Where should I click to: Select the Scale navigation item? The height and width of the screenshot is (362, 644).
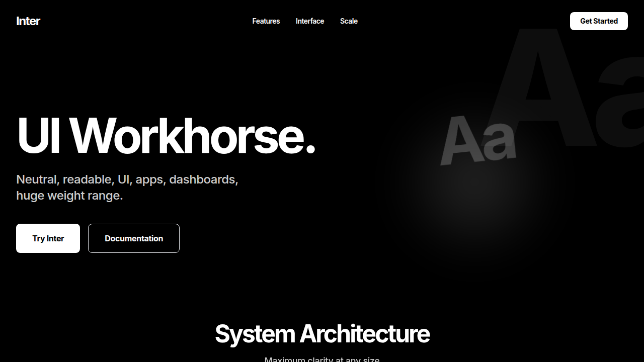pyautogui.click(x=349, y=21)
